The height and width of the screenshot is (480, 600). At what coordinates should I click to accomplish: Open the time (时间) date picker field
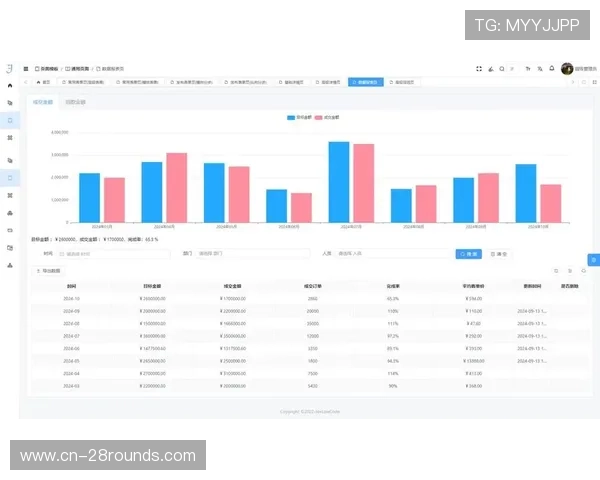click(105, 254)
